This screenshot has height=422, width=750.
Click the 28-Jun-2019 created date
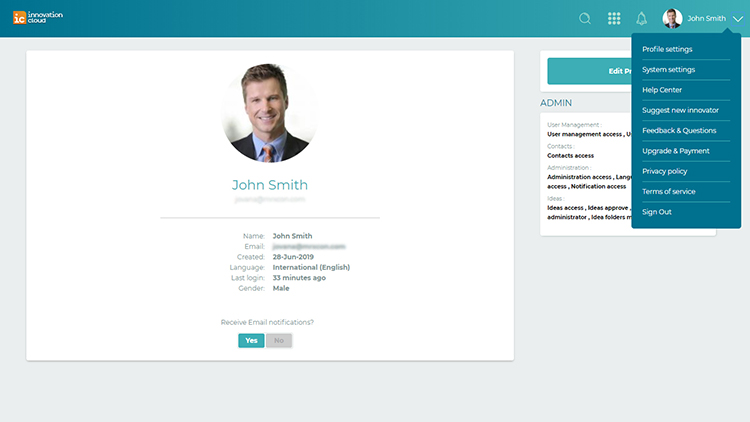[x=293, y=257]
